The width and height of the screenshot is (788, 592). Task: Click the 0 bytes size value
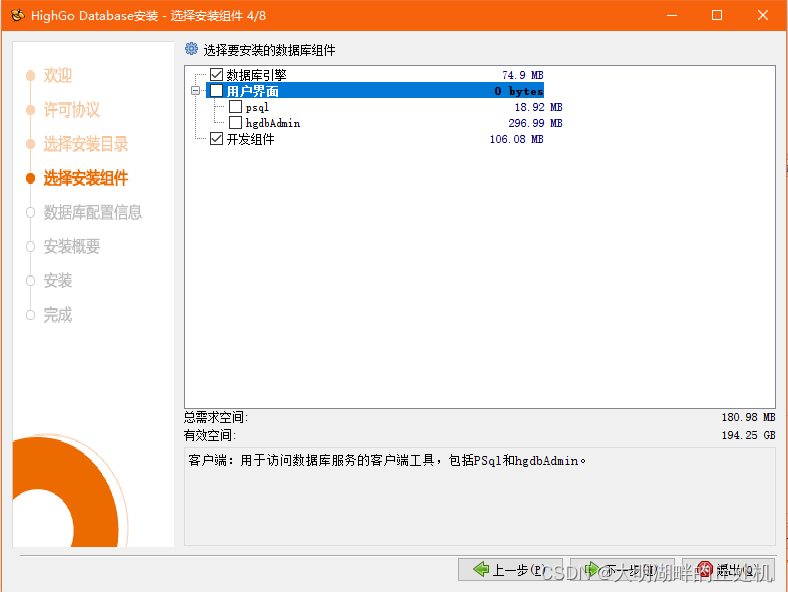(x=519, y=91)
